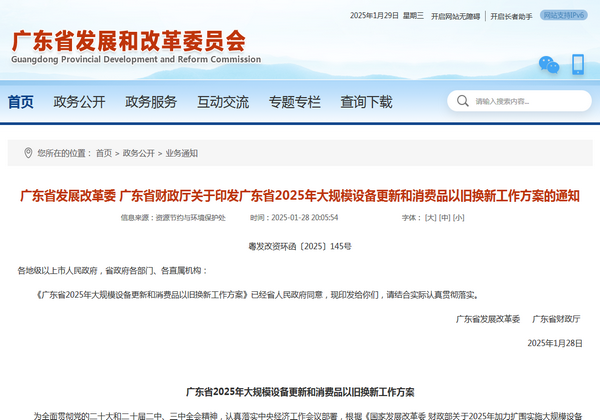Image resolution: width=600 pixels, height=420 pixels.
Task: Click 业务通知 breadcrumb link
Action: click(182, 153)
